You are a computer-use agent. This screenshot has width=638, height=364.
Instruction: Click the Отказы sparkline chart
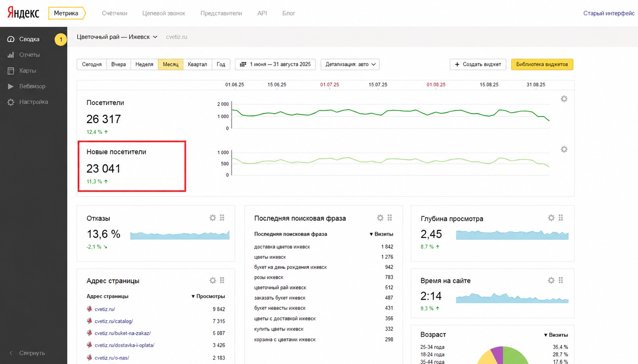tap(180, 235)
